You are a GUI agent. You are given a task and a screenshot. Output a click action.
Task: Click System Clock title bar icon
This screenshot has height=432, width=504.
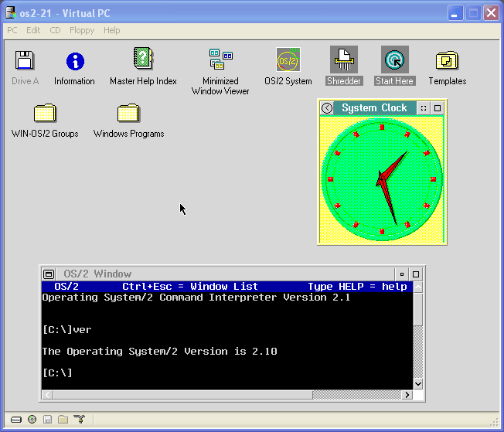pyautogui.click(x=327, y=108)
